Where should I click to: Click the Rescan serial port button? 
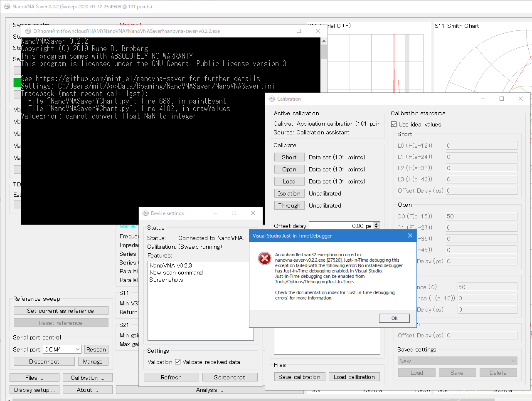[x=96, y=349]
